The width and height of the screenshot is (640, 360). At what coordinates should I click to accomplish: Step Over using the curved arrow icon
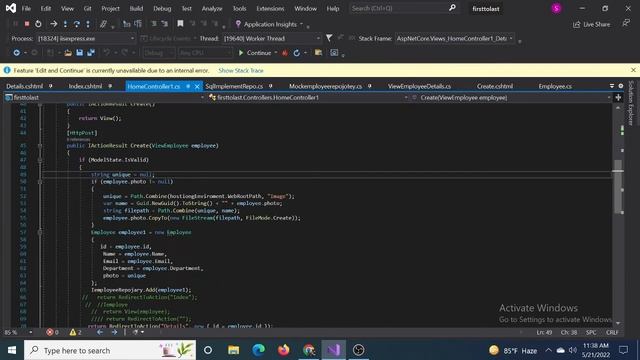(x=76, y=24)
